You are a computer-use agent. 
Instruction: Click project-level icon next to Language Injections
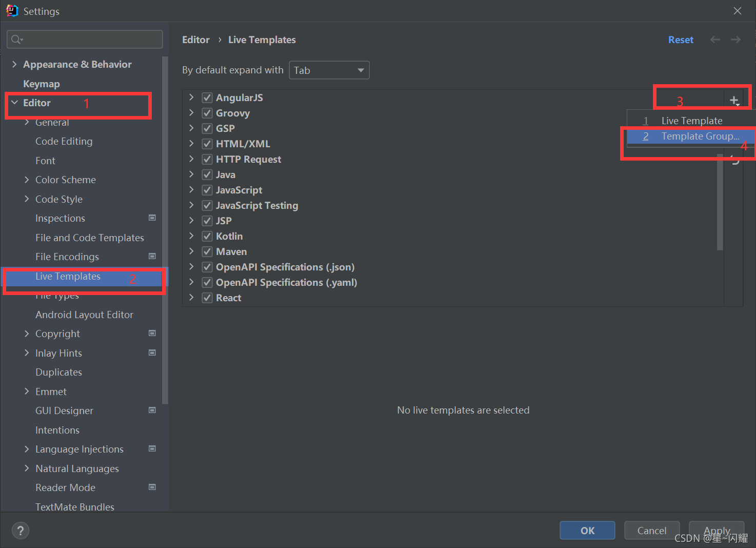pyautogui.click(x=152, y=448)
